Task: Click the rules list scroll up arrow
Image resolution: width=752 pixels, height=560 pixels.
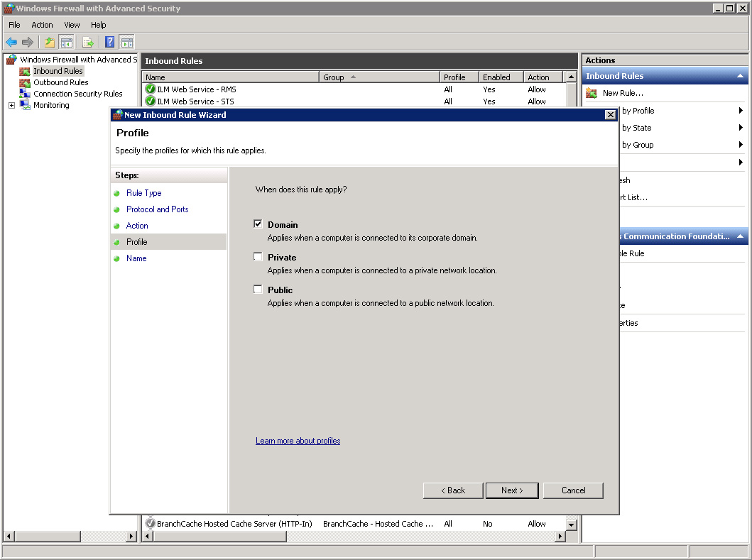Action: (x=571, y=77)
